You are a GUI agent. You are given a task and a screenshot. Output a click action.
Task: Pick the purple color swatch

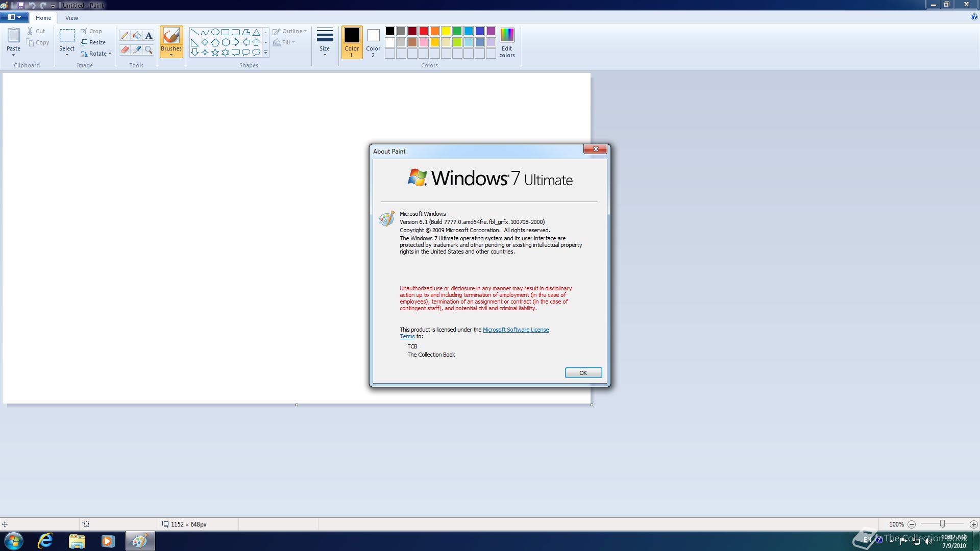(491, 31)
